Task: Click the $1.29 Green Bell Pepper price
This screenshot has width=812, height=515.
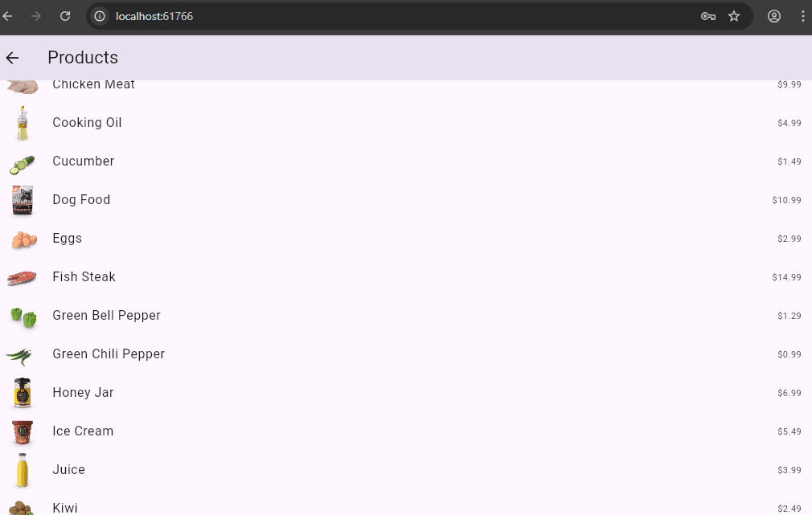Action: (789, 316)
